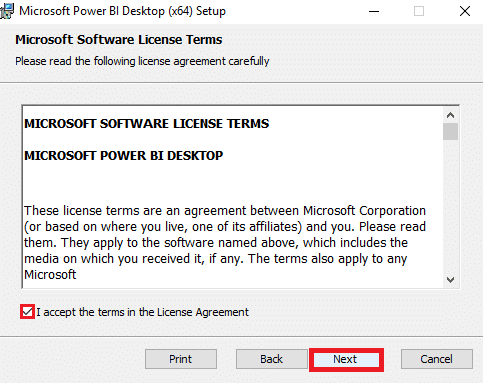Image resolution: width=483 pixels, height=383 pixels.
Task: Click the bold 'Microsoft Software License Terms' header title
Action: click(x=119, y=40)
